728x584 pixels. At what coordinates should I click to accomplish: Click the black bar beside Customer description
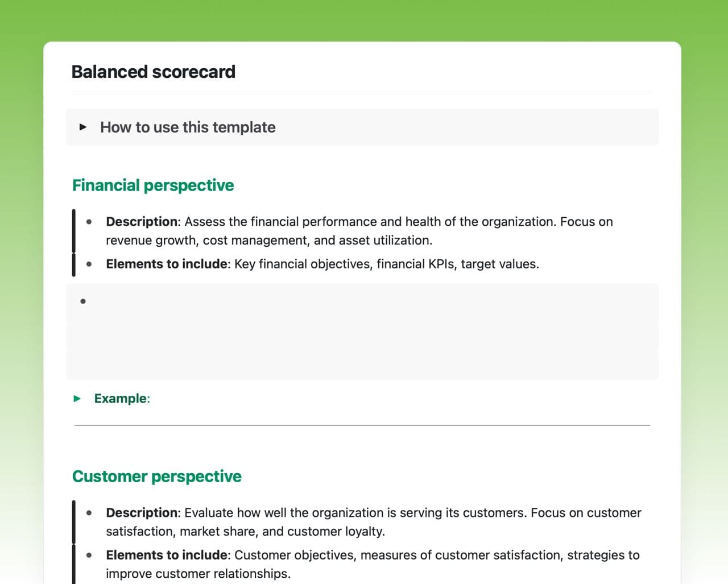(74, 521)
